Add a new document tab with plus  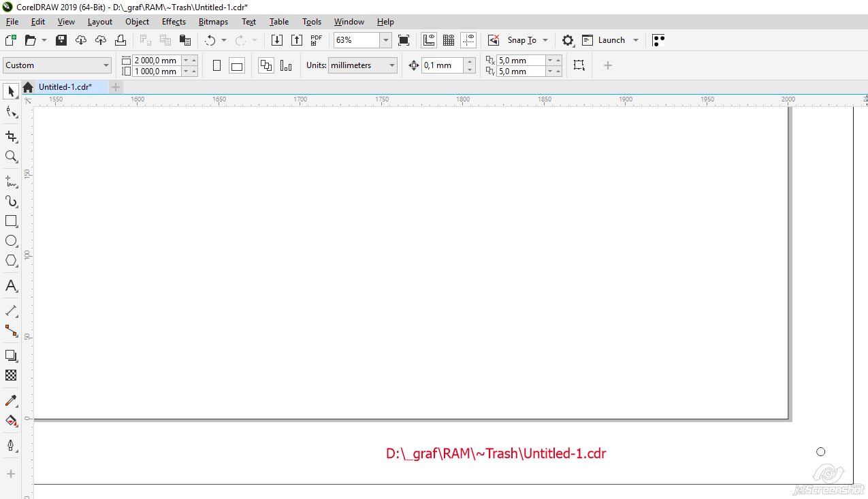click(116, 87)
